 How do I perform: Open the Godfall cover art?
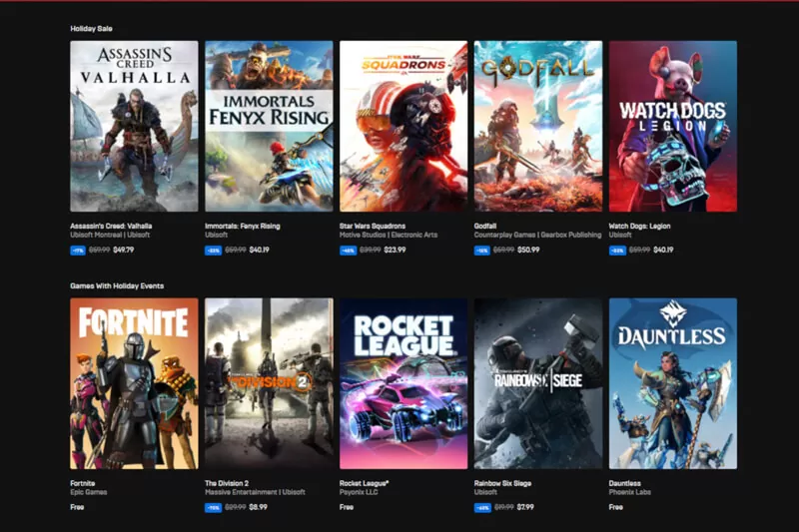click(538, 126)
